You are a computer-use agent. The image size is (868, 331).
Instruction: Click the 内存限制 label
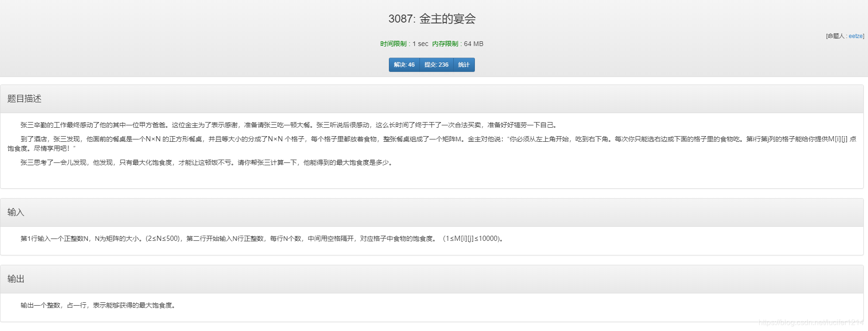445,44
